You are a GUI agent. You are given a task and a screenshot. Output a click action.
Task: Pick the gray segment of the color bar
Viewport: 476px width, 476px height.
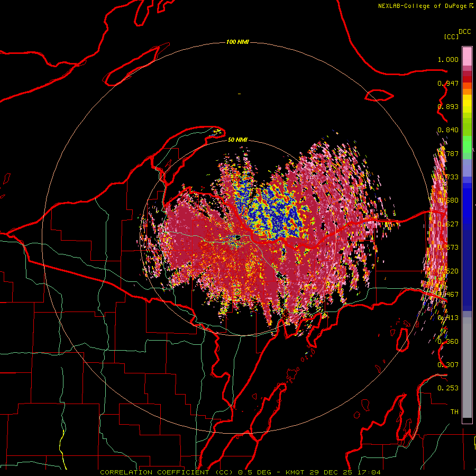[467, 368]
